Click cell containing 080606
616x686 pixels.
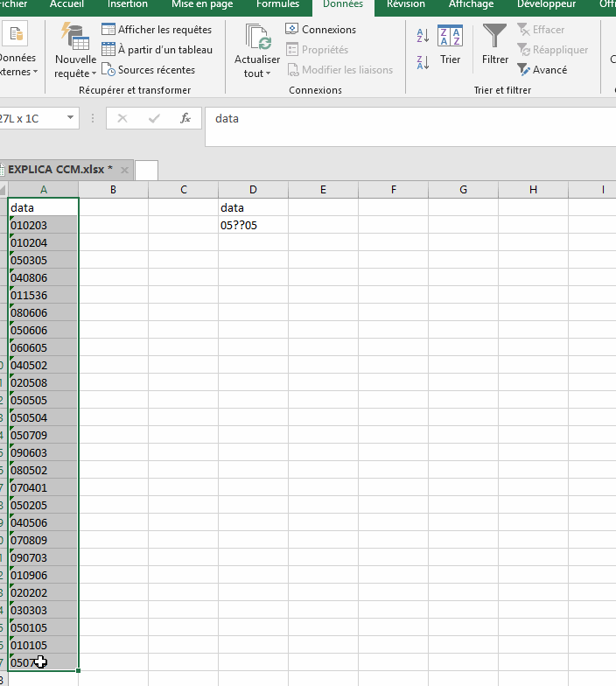44,312
